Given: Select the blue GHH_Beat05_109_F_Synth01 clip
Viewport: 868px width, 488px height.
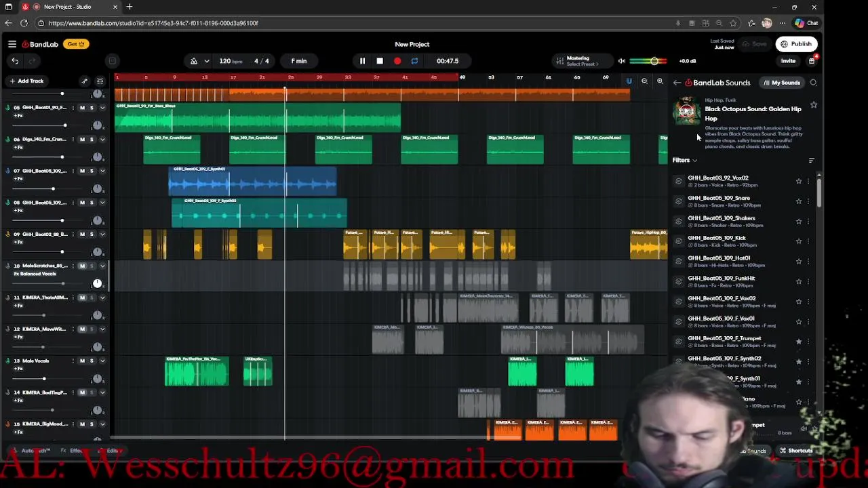Looking at the screenshot, I should coord(252,181).
